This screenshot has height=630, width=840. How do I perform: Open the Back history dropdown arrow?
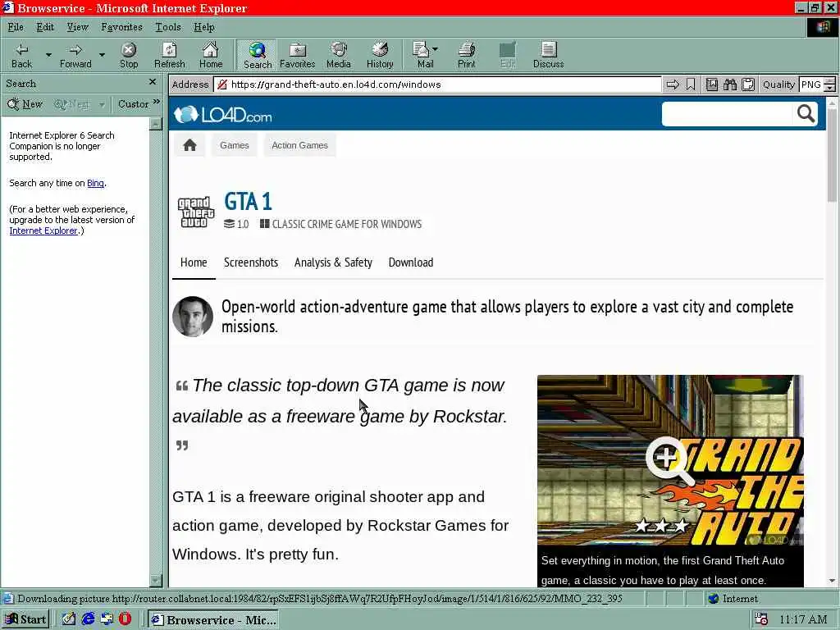click(x=48, y=55)
